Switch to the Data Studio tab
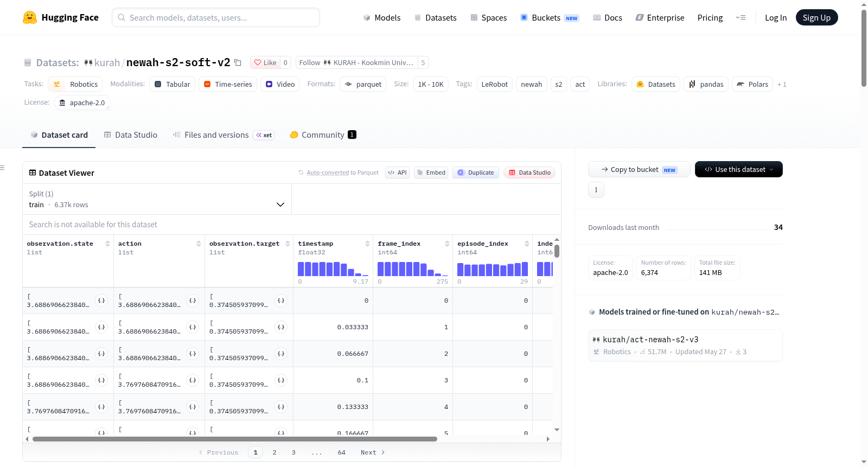Image resolution: width=868 pixels, height=467 pixels. tap(130, 135)
